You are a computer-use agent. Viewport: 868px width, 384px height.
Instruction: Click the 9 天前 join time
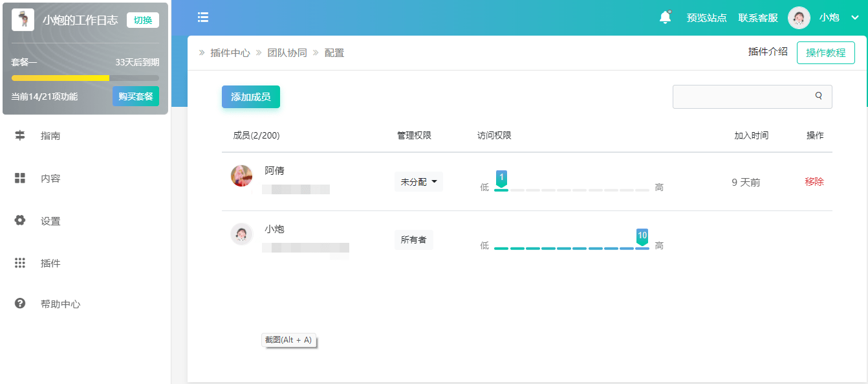click(x=746, y=183)
